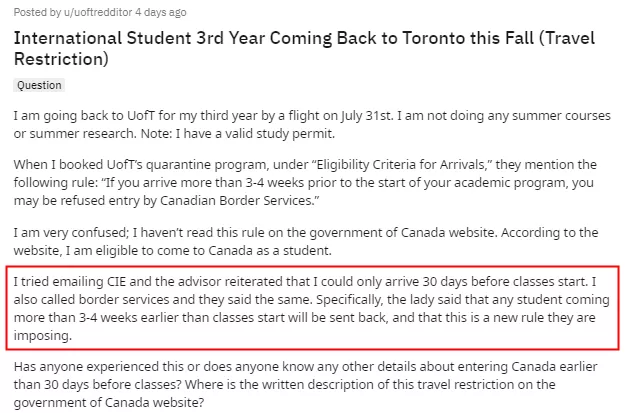Image resolution: width=625 pixels, height=413 pixels.
Task: Click the words 'Canadian Border Services'
Action: pyautogui.click(x=236, y=201)
